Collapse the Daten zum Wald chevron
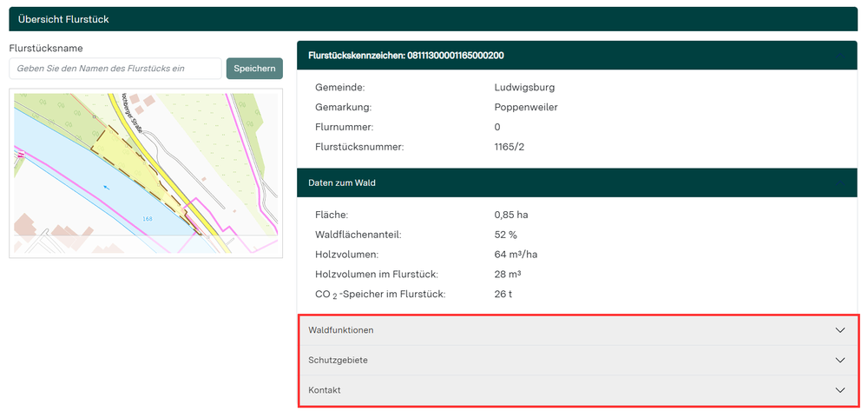This screenshot has height=418, width=868. click(840, 182)
